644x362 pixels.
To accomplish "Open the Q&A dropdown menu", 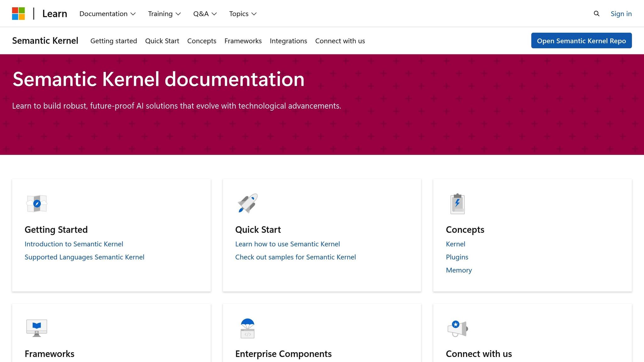I will pyautogui.click(x=205, y=14).
